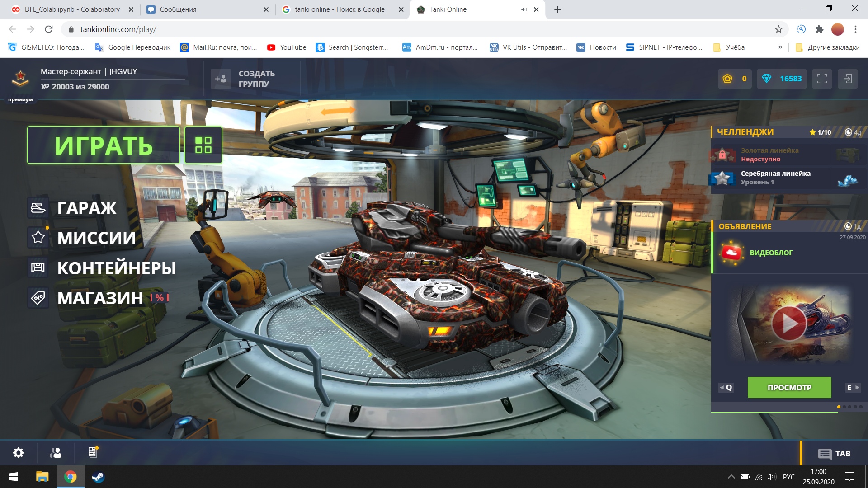The image size is (868, 488).
Task: Open the crystals balance 16583
Action: click(782, 79)
